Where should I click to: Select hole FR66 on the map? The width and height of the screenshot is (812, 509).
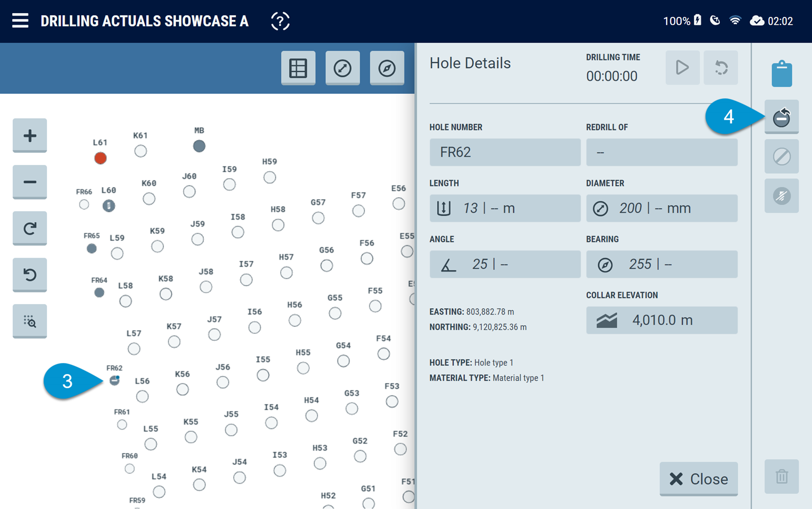pyautogui.click(x=84, y=204)
